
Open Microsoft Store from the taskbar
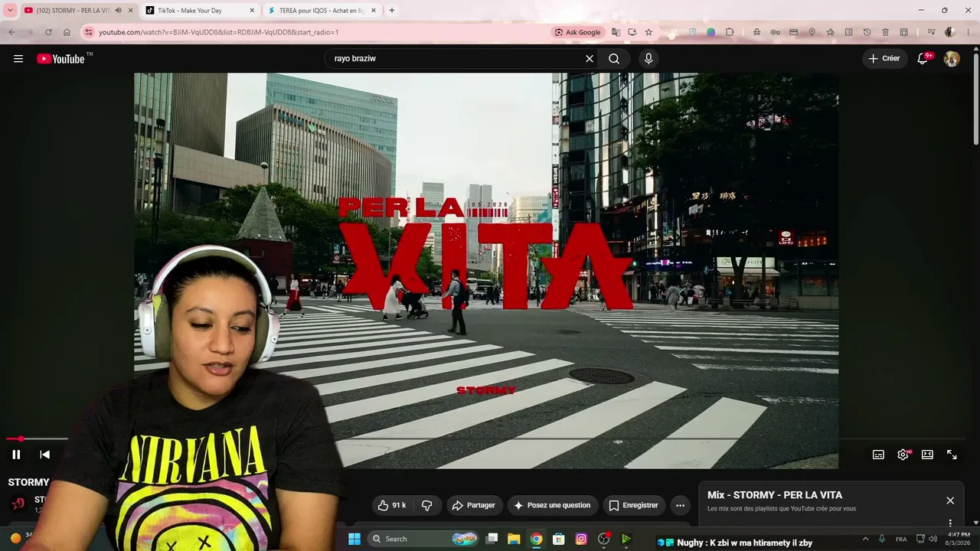pyautogui.click(x=559, y=539)
